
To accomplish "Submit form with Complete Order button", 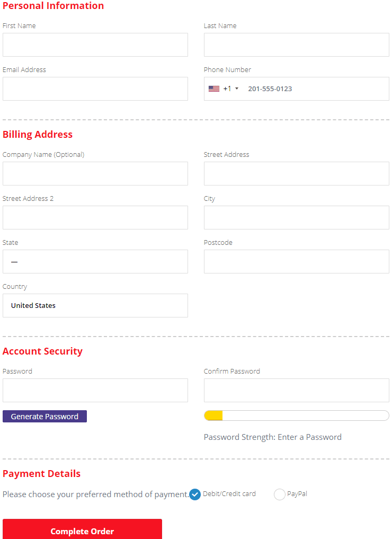I will pyautogui.click(x=82, y=529).
